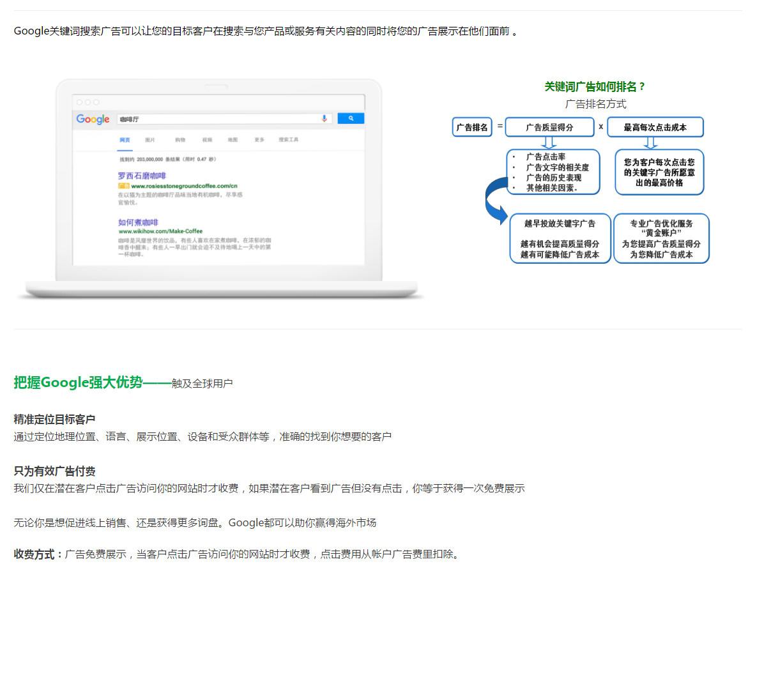Click the down arrow under 广告质量得分
This screenshot has height=700, width=771.
549,142
